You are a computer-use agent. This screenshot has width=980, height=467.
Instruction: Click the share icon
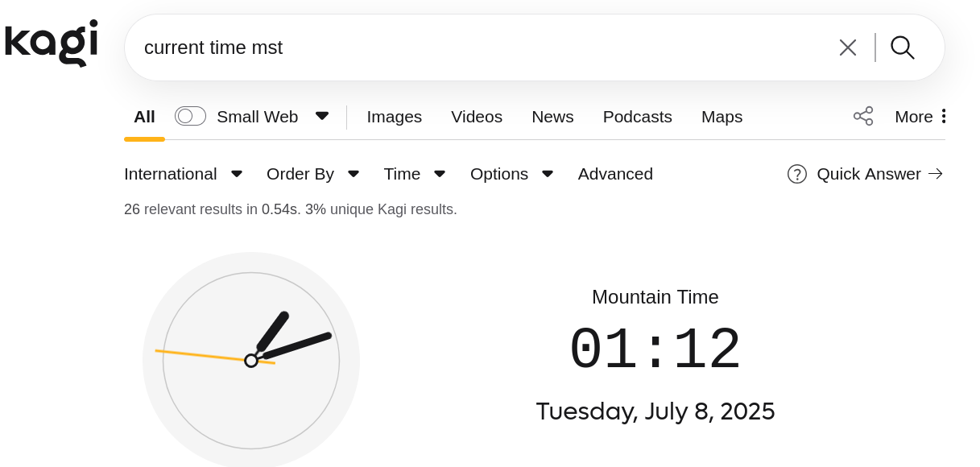[x=863, y=117]
